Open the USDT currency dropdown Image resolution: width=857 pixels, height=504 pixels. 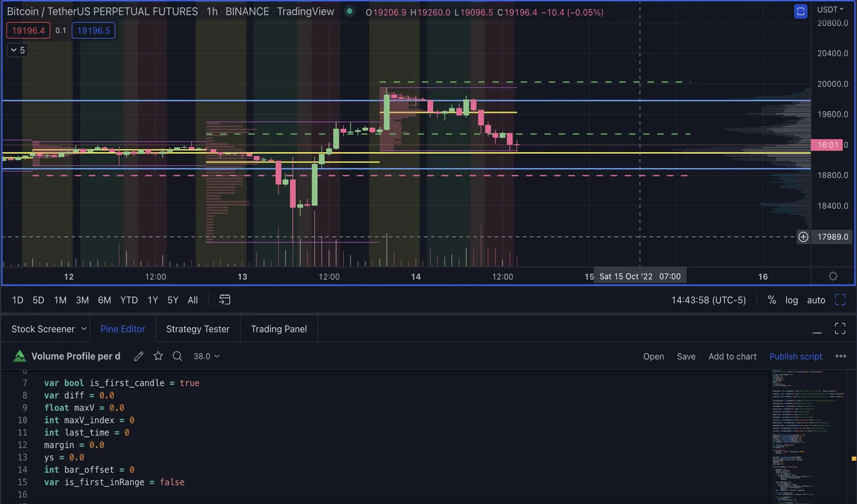831,9
